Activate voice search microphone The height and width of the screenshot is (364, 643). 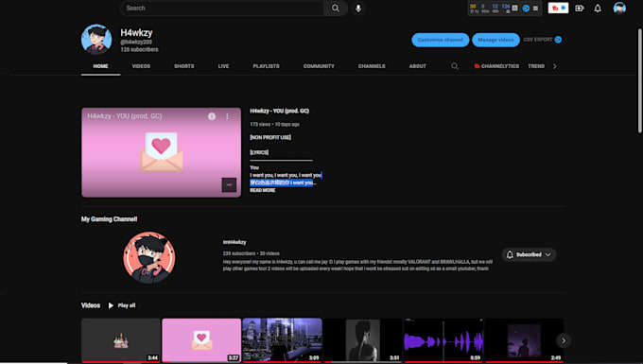coord(358,9)
